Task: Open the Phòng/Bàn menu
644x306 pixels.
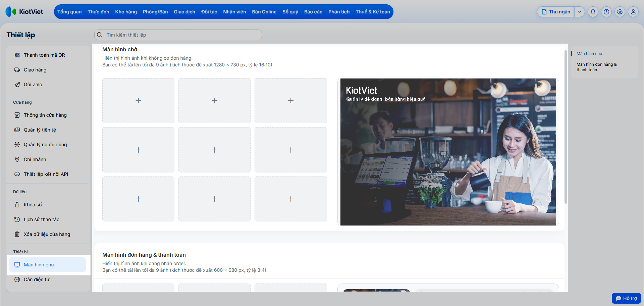Action: (x=155, y=12)
